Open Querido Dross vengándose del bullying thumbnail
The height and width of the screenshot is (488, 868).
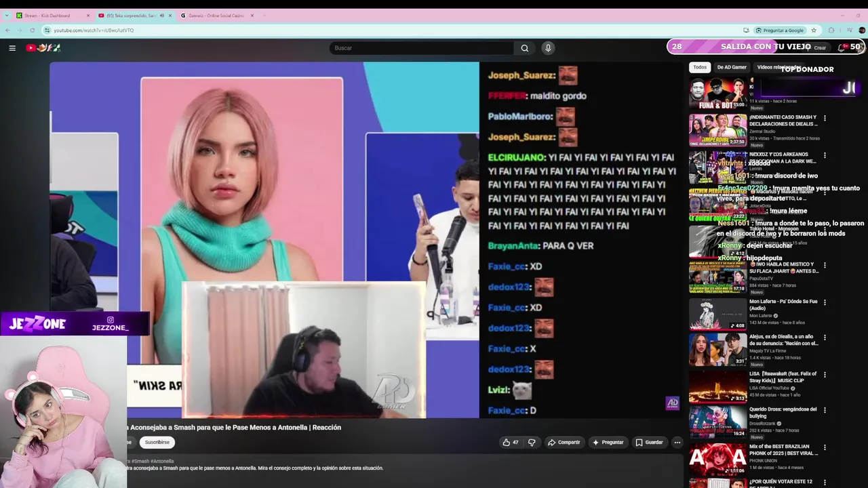click(x=717, y=422)
